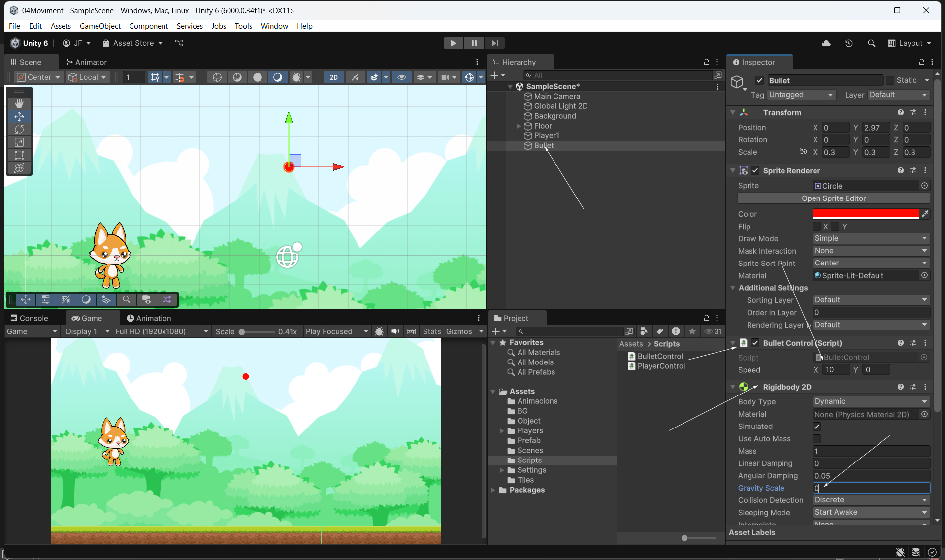
Task: Open the Undo History icon
Action: pos(849,43)
